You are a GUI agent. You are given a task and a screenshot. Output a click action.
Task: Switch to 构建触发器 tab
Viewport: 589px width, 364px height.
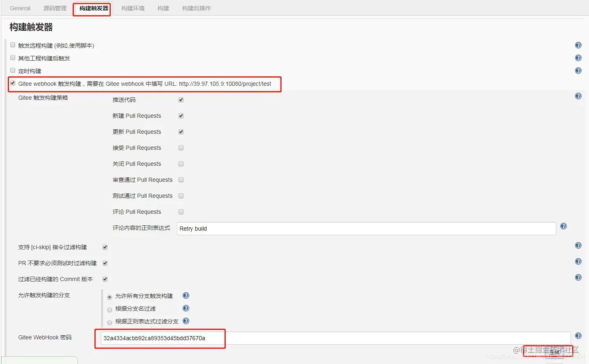[94, 8]
